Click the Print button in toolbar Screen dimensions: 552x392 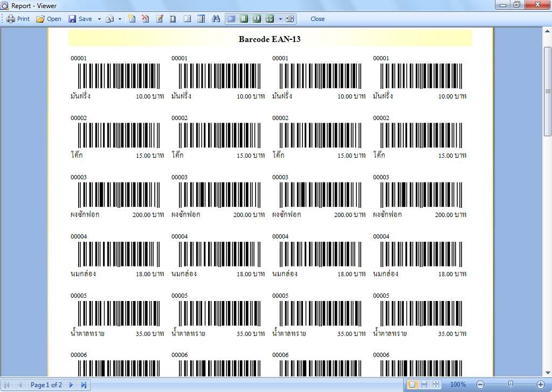[x=18, y=19]
